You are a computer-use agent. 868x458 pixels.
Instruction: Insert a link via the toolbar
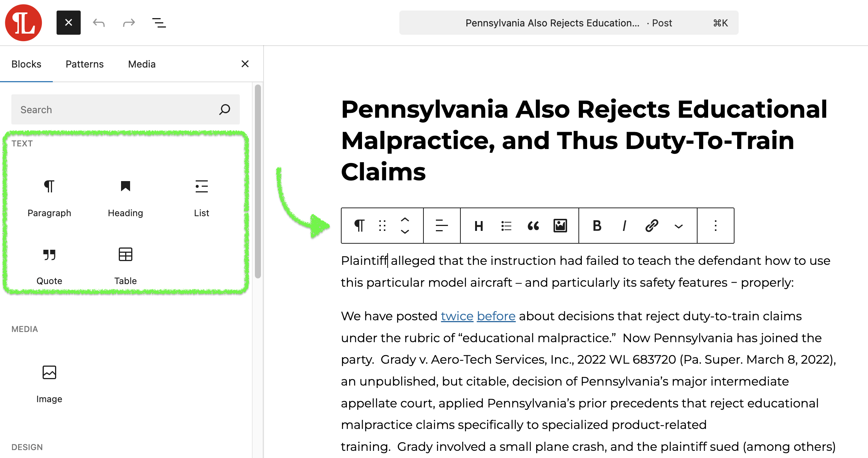pyautogui.click(x=652, y=226)
